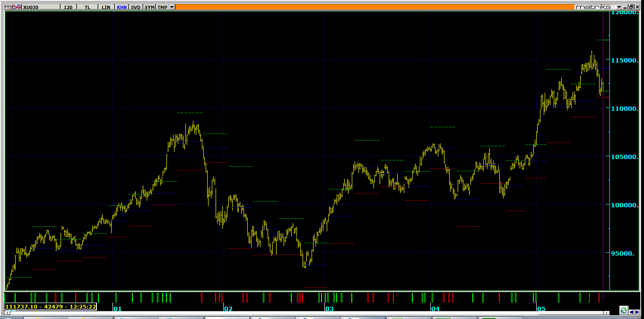
Task: Click the matriks logo
Action: [595, 7]
